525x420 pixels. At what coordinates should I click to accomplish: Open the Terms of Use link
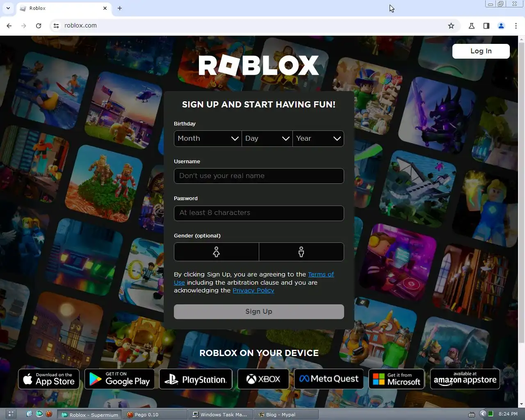click(x=321, y=274)
